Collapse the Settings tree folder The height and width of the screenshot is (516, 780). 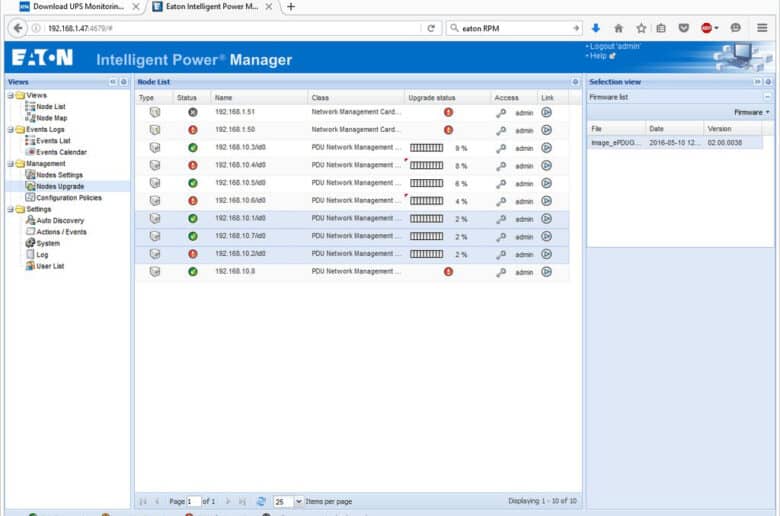[10, 209]
